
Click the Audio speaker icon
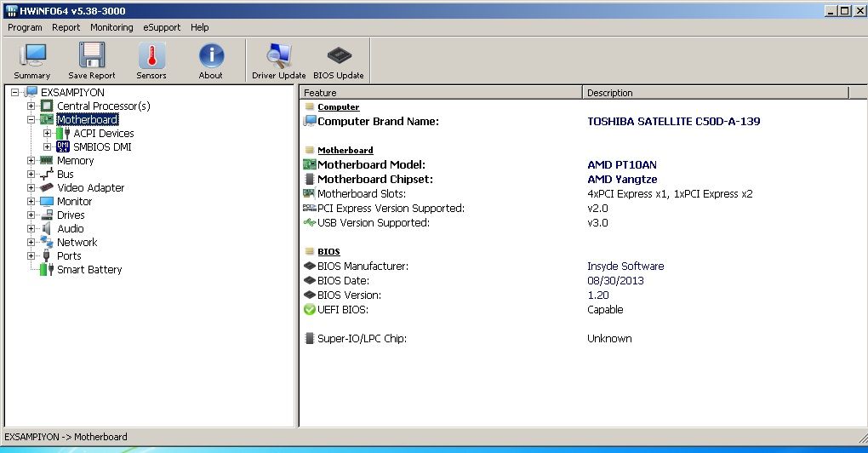47,229
